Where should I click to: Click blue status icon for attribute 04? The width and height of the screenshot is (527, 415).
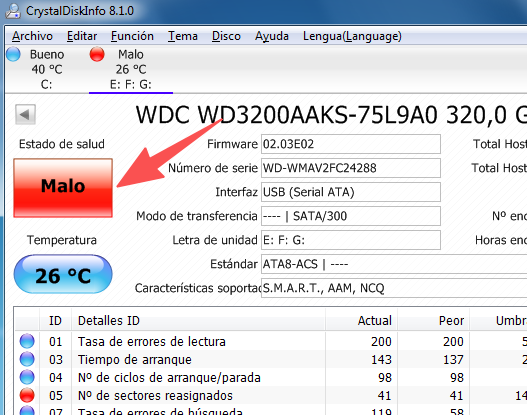click(x=27, y=377)
